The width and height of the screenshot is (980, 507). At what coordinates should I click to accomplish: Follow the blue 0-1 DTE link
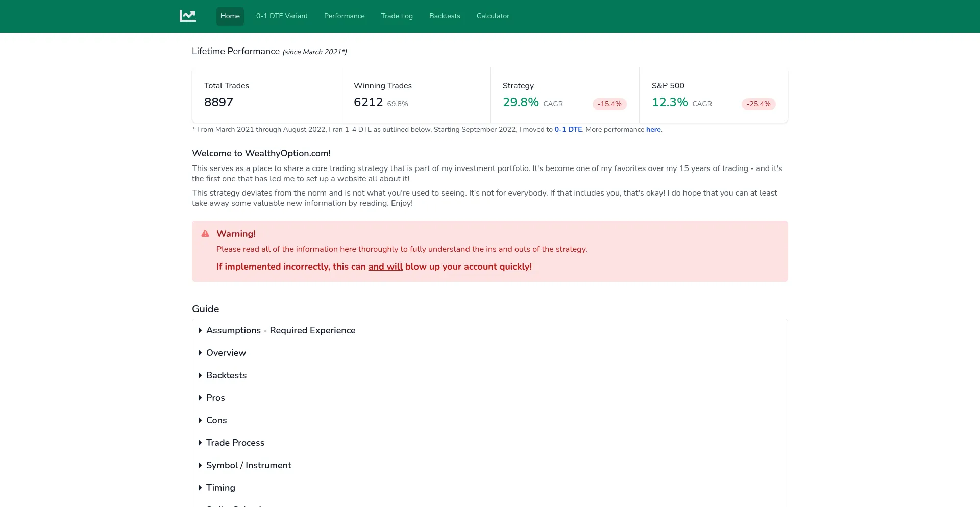click(568, 130)
